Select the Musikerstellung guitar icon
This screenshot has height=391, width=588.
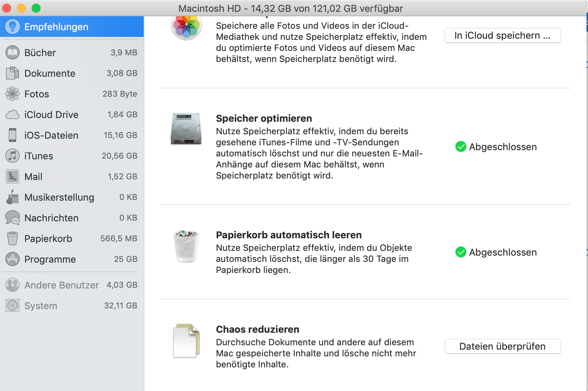tap(13, 197)
